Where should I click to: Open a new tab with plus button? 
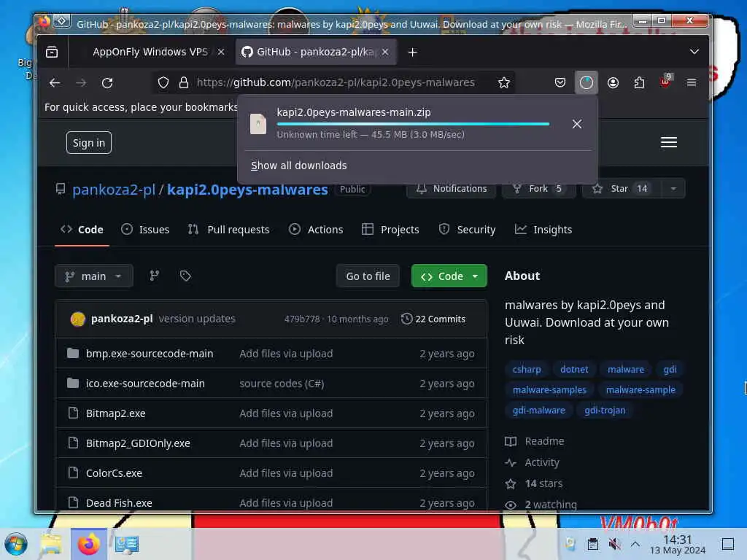coord(413,52)
